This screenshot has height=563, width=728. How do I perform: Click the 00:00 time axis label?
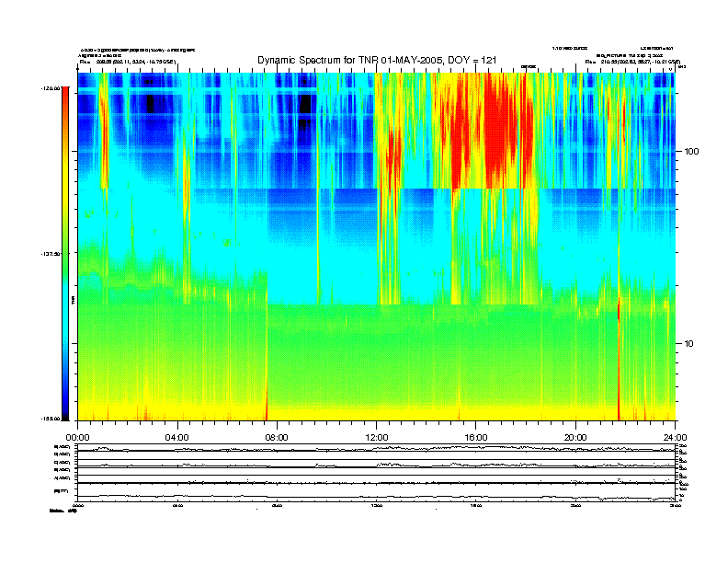[x=77, y=437]
